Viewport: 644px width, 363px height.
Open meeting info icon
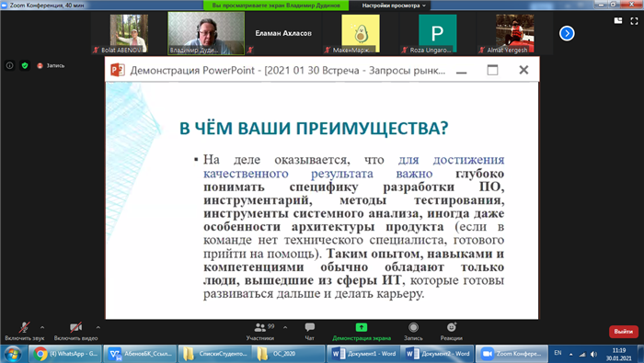tap(10, 65)
